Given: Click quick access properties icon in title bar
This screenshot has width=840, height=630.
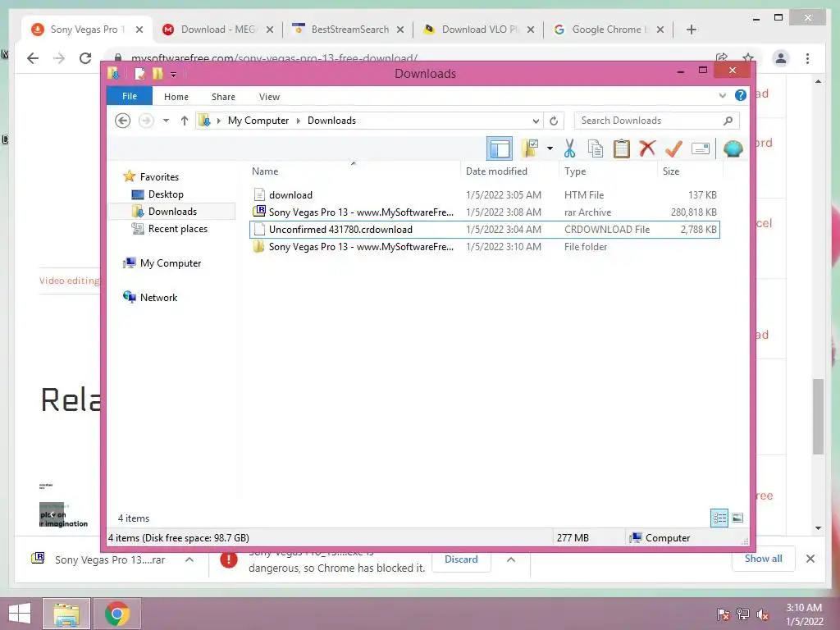Looking at the screenshot, I should click(x=139, y=73).
